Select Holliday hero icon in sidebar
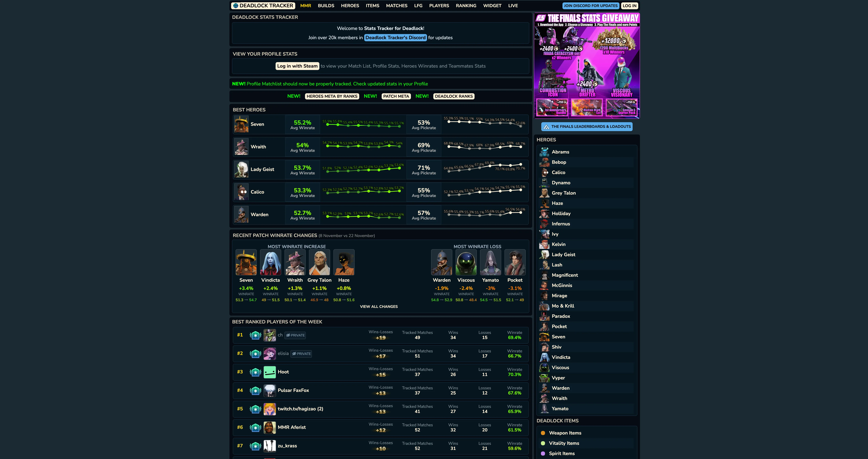The height and width of the screenshot is (459, 868). (544, 214)
